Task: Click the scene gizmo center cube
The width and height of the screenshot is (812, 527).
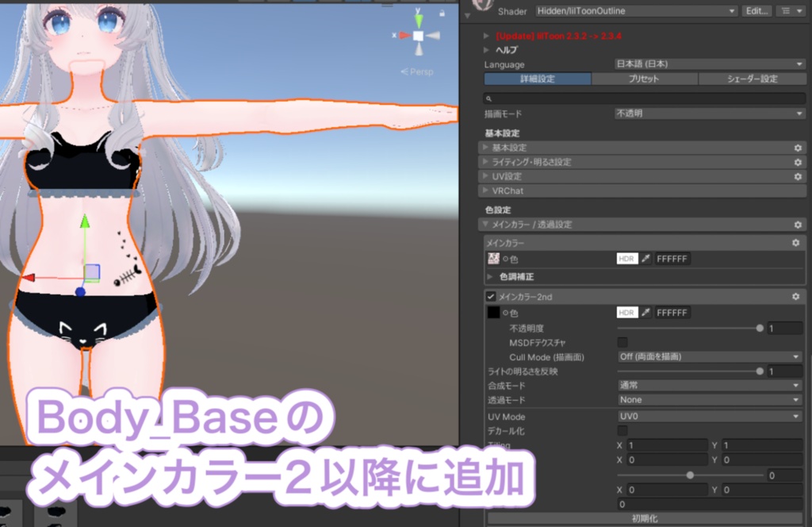Action: 419,36
